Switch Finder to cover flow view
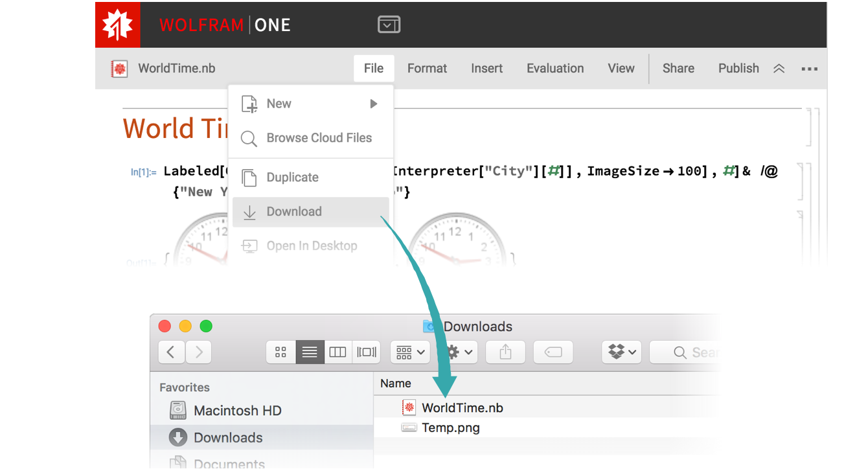This screenshot has width=868, height=469. [x=366, y=352]
